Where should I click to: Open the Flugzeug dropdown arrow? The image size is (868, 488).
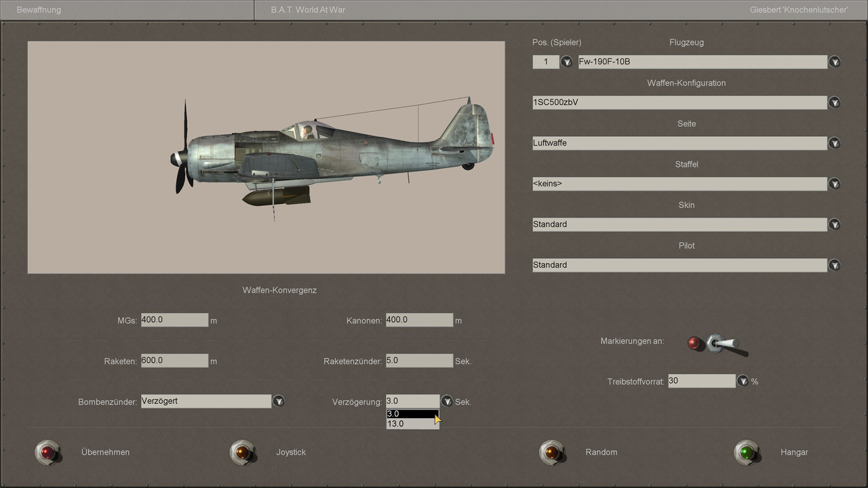835,62
